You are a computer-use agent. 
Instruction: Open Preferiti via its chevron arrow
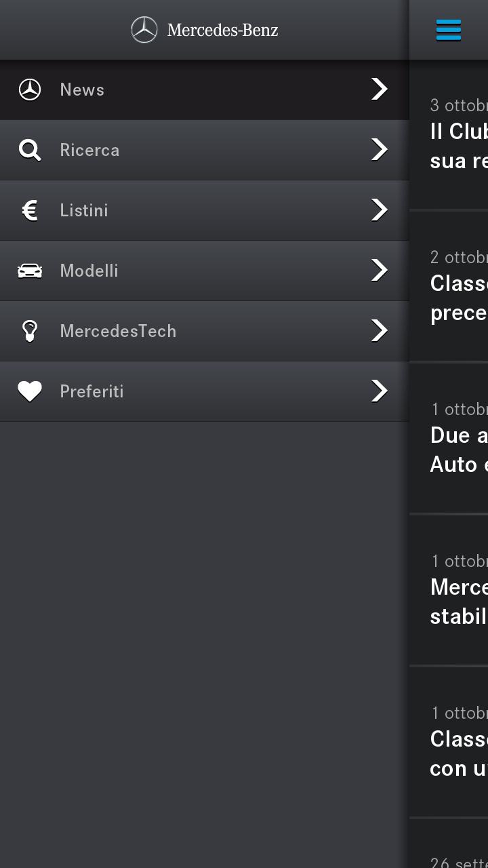pyautogui.click(x=379, y=391)
